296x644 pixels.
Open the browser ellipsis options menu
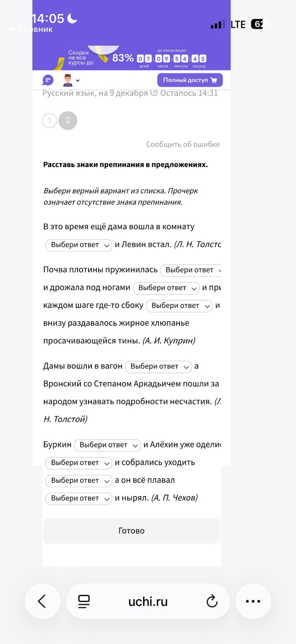click(x=253, y=601)
